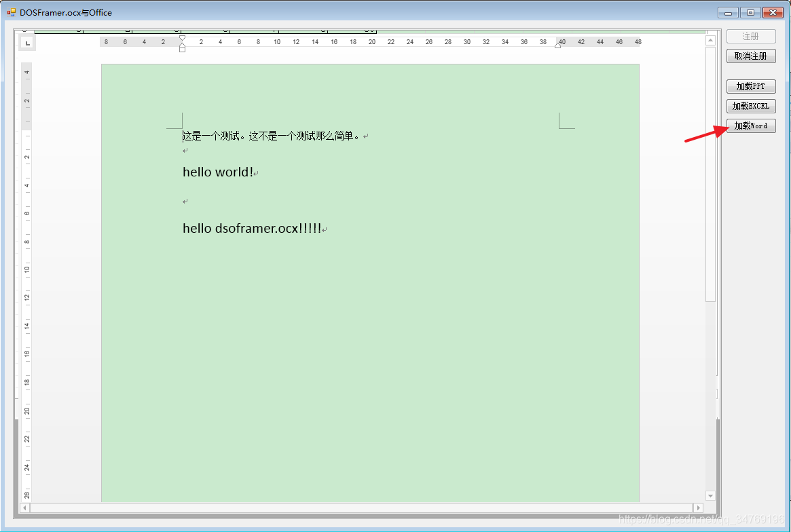Click the text 'hello world!'

pyautogui.click(x=218, y=172)
